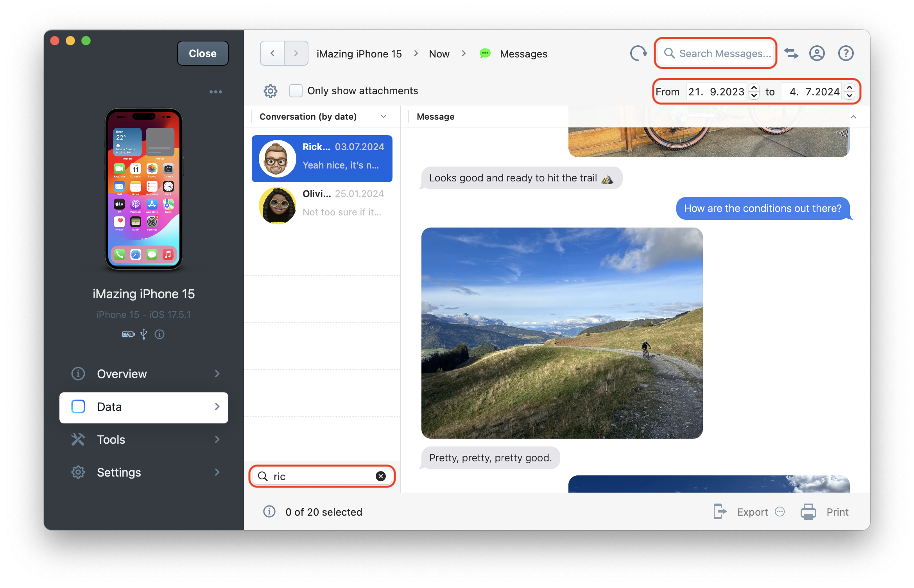
Task: Open the Tools section
Action: coord(144,439)
